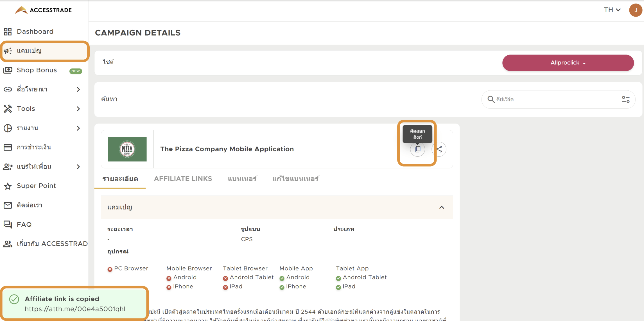
Task: Click the CPS value under รูปแบบ
Action: point(247,239)
